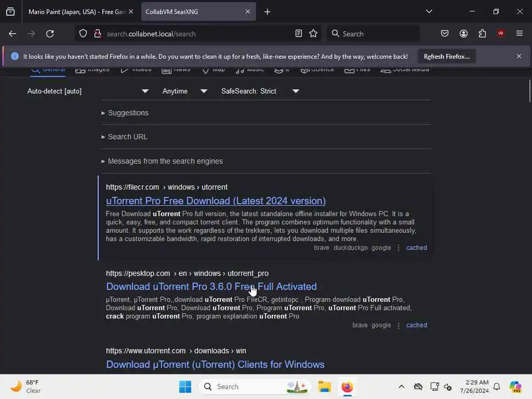List all tabs dropdown arrow

[429, 11]
